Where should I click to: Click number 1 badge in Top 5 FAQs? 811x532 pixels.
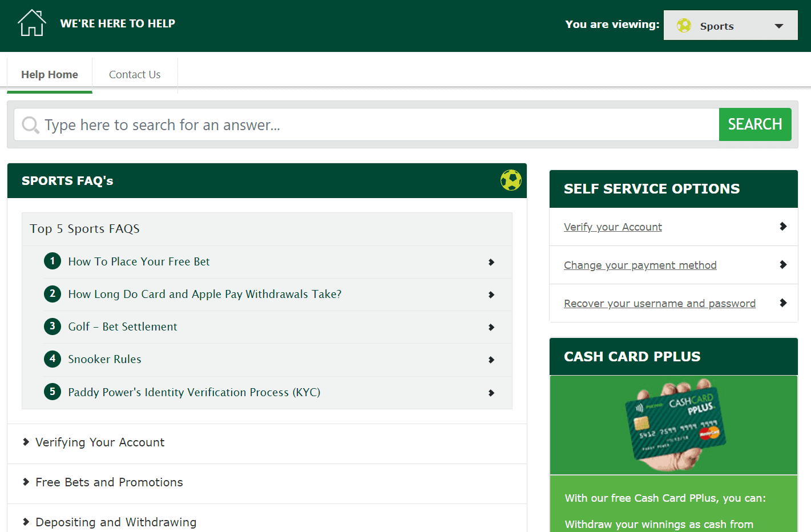pyautogui.click(x=53, y=261)
